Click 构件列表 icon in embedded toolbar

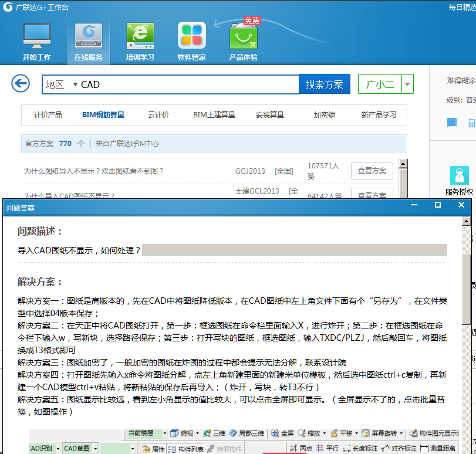(172, 449)
